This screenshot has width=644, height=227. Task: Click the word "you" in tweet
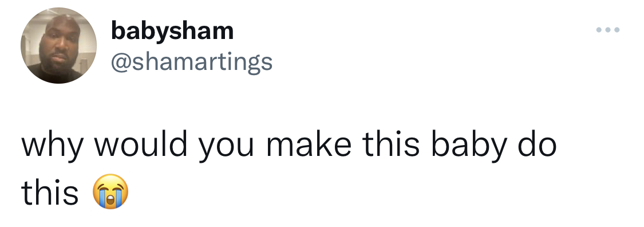pyautogui.click(x=226, y=149)
